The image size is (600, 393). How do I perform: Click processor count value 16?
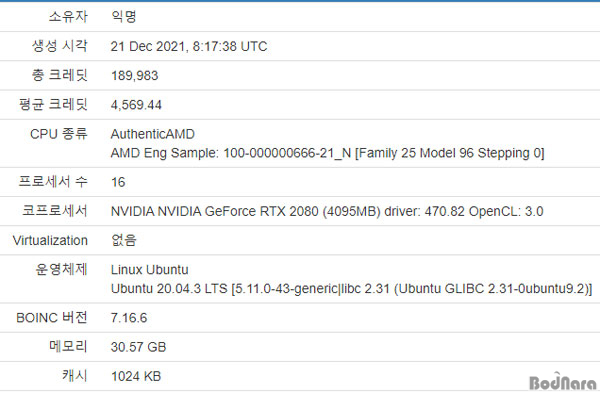click(118, 182)
